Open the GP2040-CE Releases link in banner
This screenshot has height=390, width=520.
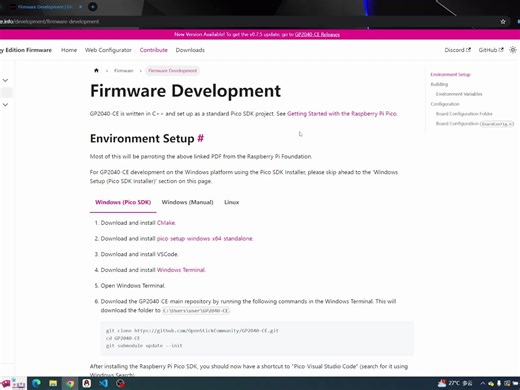pos(317,34)
